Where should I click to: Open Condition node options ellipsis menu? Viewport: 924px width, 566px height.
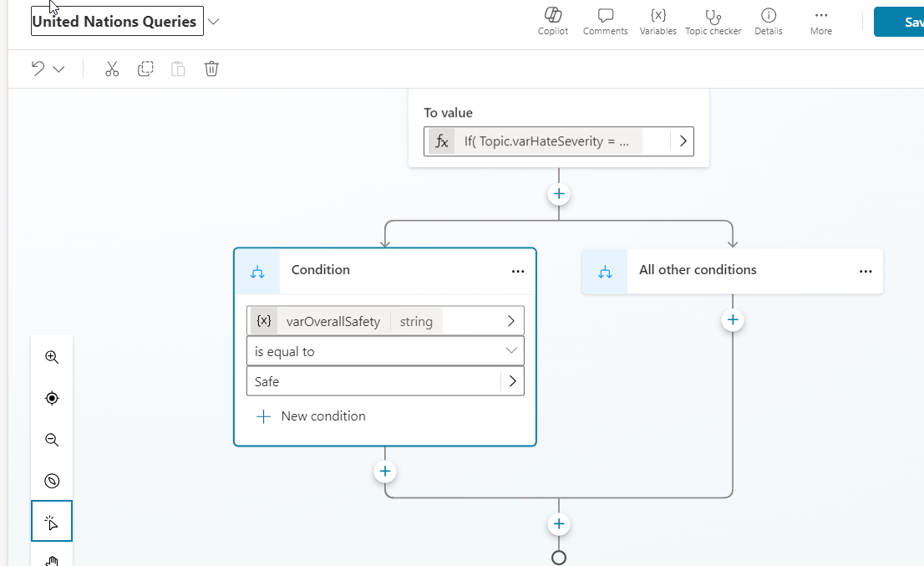click(518, 271)
